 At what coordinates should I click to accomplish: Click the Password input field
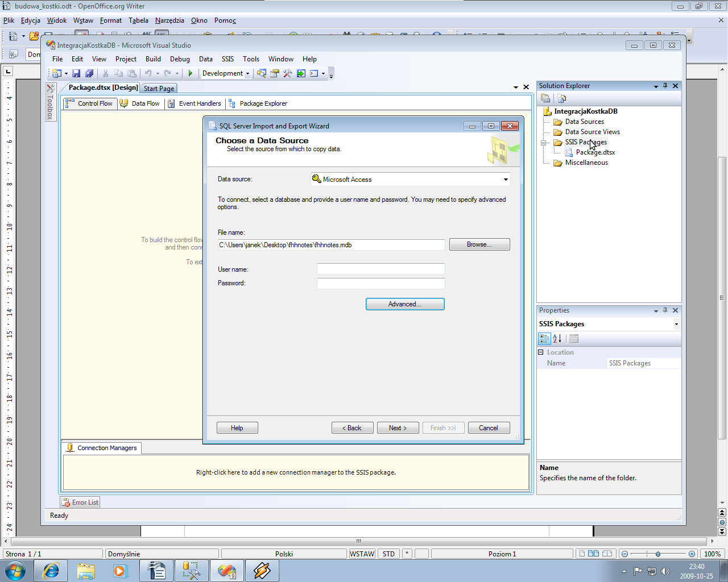point(380,283)
